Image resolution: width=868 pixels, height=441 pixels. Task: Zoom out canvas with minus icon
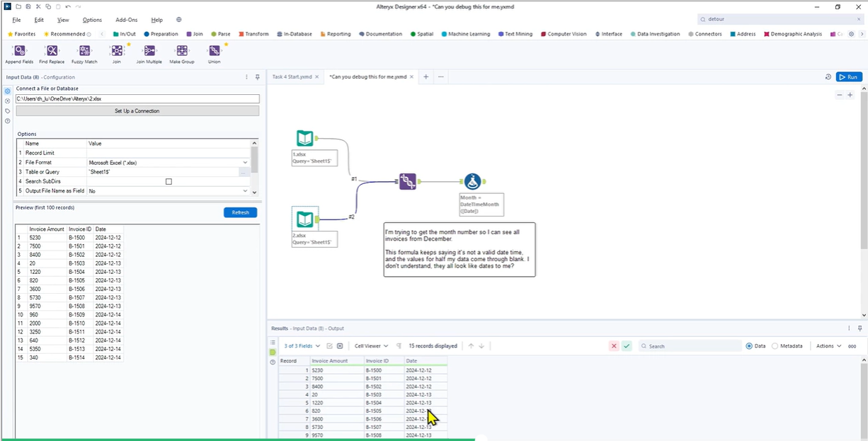[840, 95]
